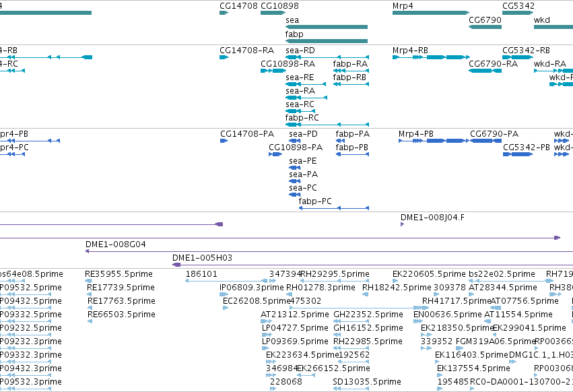Select the EN00636.5prime EST label
The image size is (573, 392).
[447, 315]
